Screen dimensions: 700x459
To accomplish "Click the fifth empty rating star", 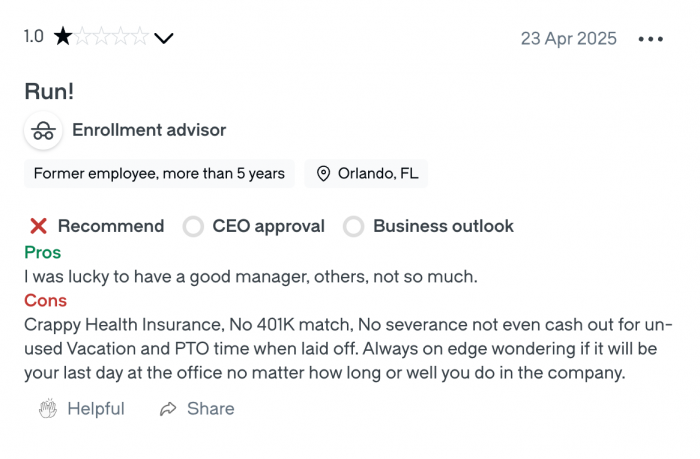I will (140, 38).
